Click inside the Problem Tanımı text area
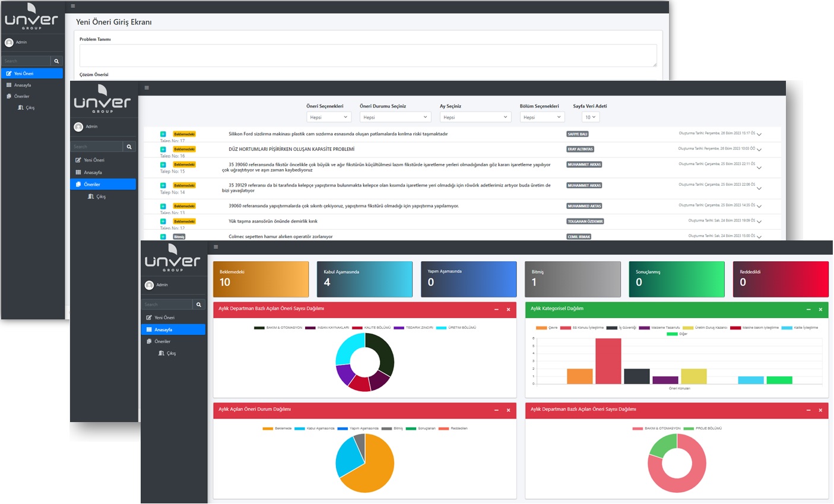The width and height of the screenshot is (834, 504). (x=368, y=55)
